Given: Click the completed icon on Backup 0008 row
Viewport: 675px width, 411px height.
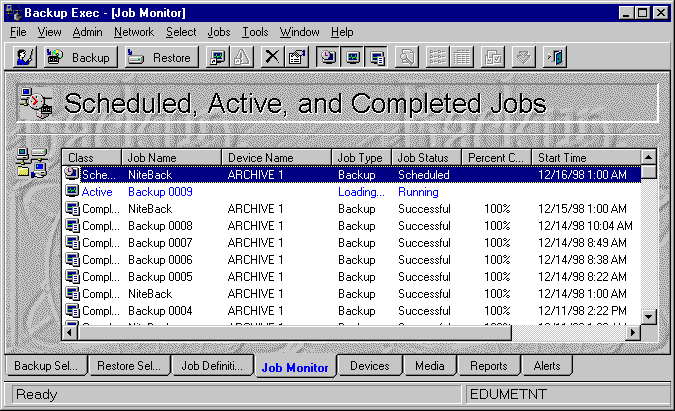Looking at the screenshot, I should [72, 225].
